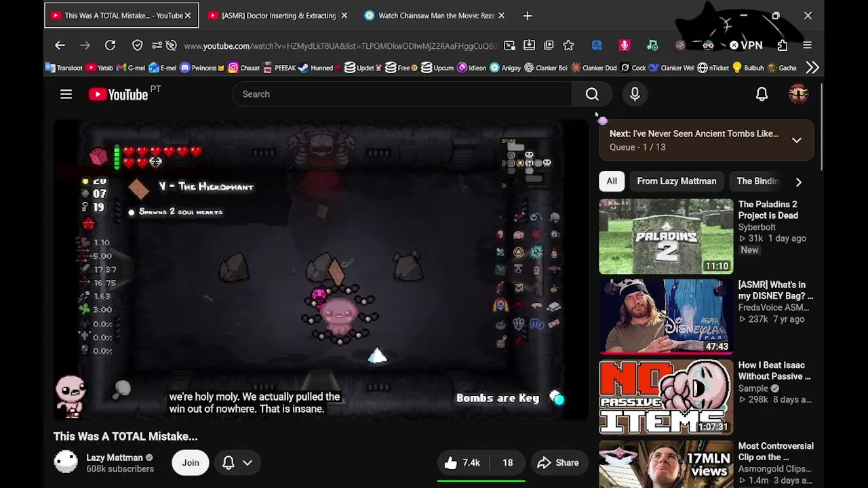
Task: Click the VPN button in toolbar
Action: click(746, 45)
